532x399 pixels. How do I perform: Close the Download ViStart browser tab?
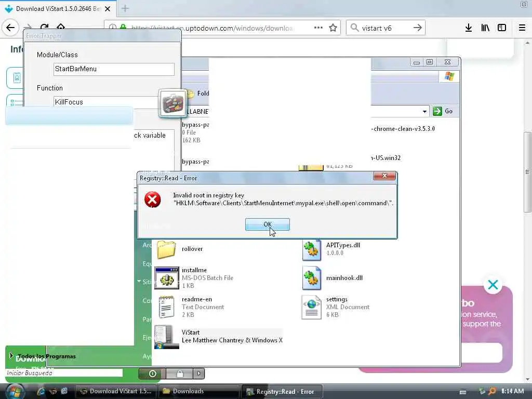click(108, 9)
